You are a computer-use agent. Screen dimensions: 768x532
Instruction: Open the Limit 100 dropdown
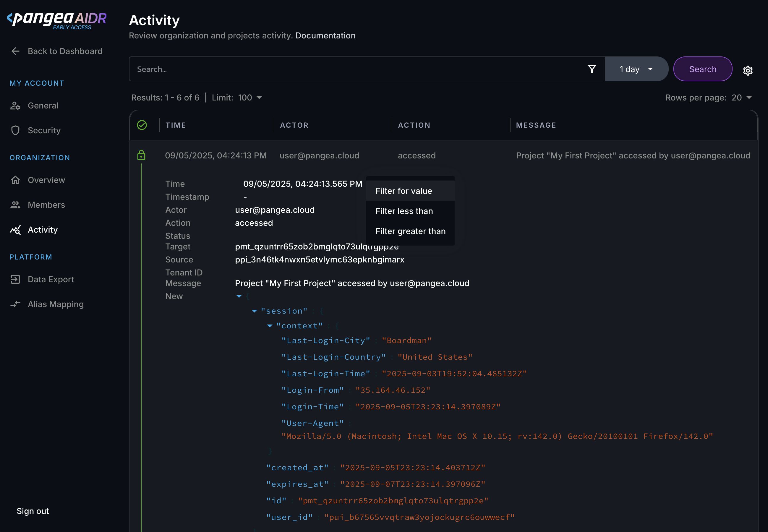250,98
